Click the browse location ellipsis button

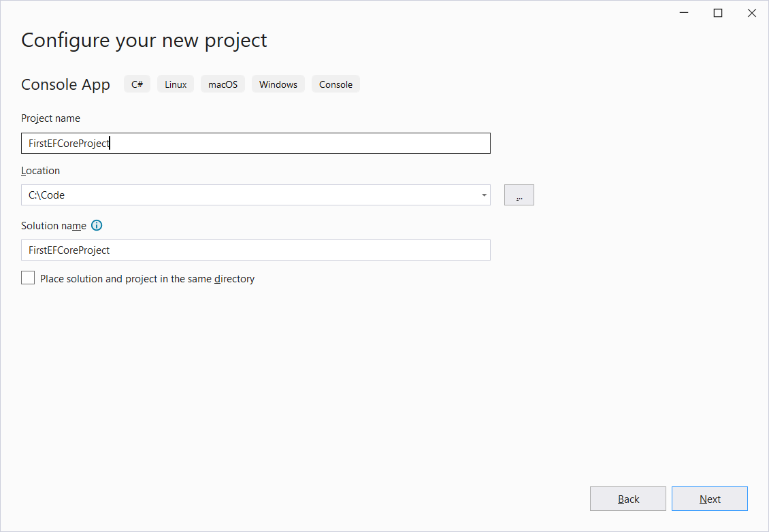pos(519,195)
